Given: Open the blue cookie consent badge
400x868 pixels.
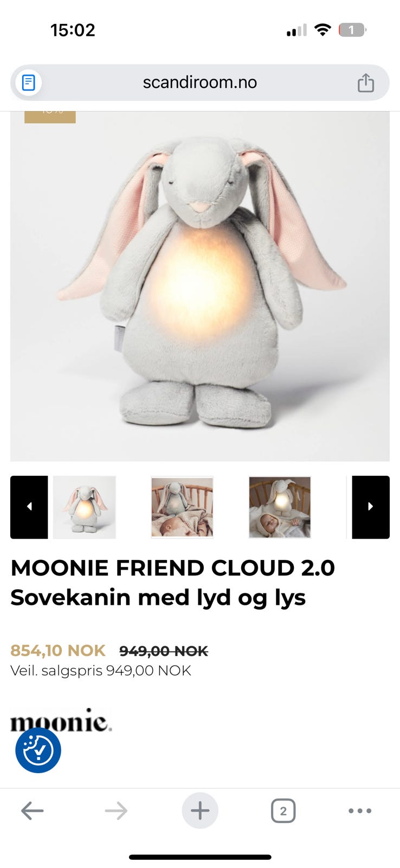Looking at the screenshot, I should pos(38,750).
